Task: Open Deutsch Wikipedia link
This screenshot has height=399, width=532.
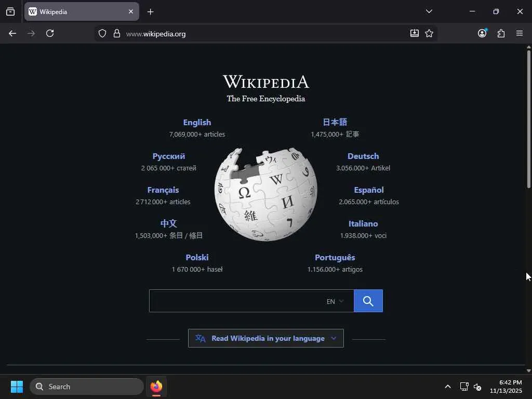Action: point(363,156)
